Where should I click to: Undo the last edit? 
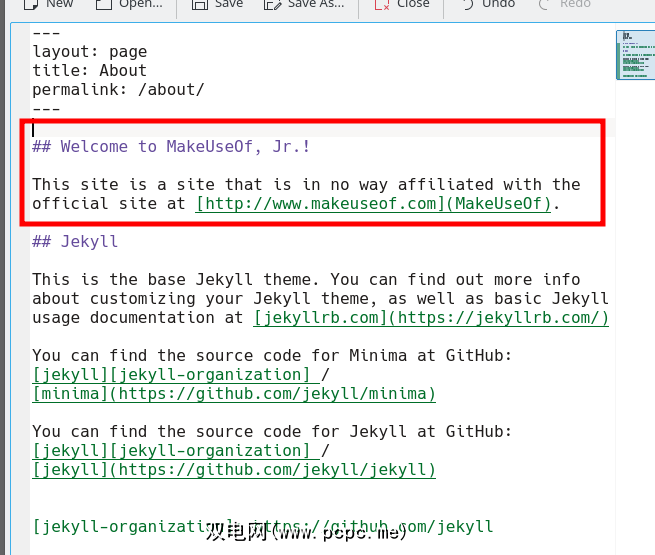tap(487, 4)
